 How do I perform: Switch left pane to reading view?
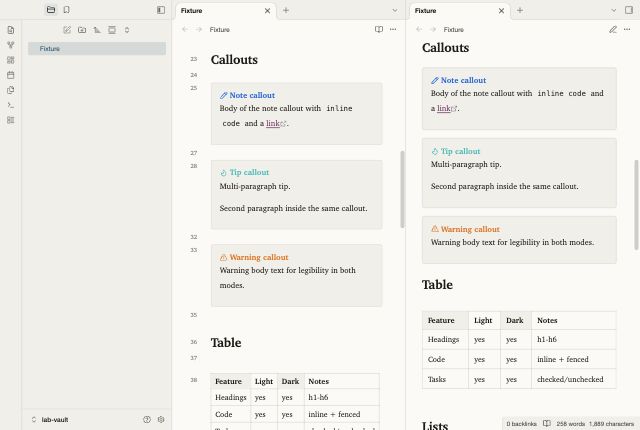[x=379, y=29]
